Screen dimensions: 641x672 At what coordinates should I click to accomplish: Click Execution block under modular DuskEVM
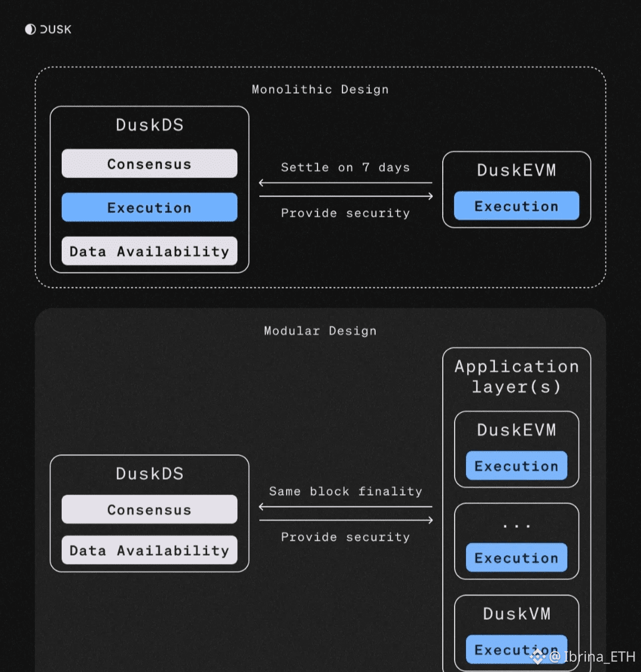point(517,466)
